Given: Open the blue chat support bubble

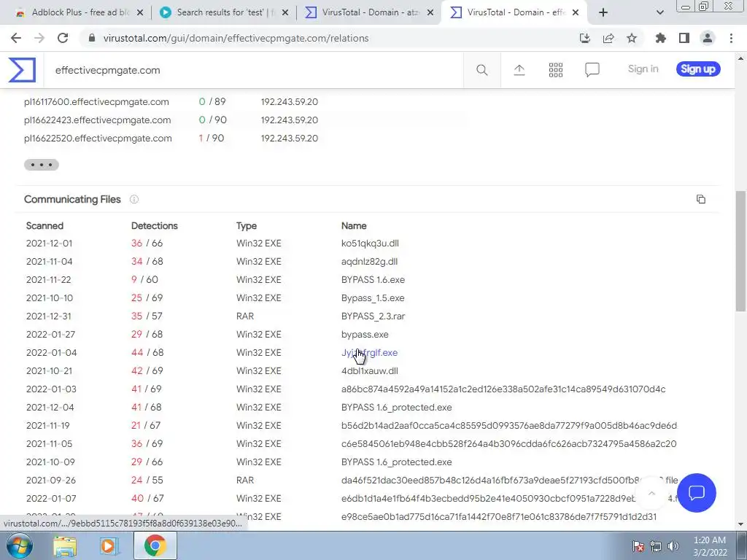Looking at the screenshot, I should (696, 493).
